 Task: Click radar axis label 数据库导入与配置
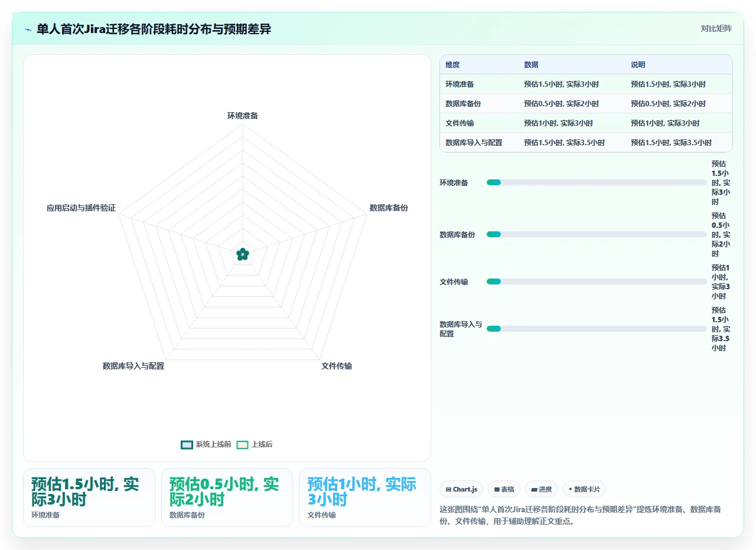tap(133, 366)
